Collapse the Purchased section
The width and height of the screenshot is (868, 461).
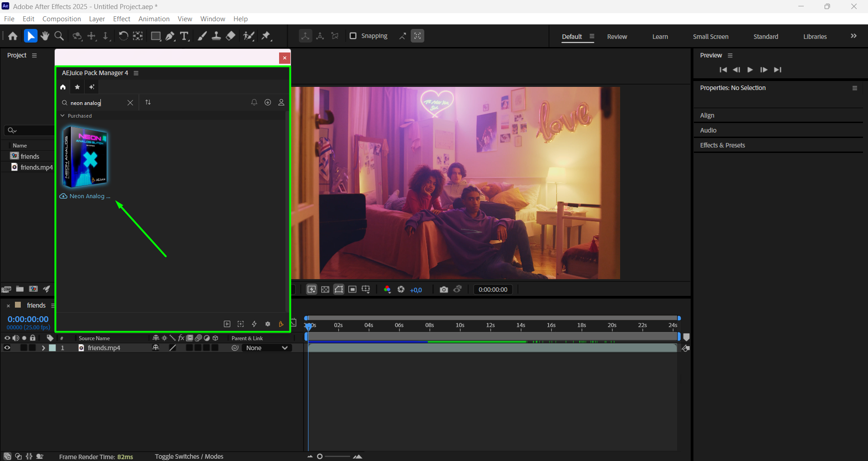pos(63,116)
